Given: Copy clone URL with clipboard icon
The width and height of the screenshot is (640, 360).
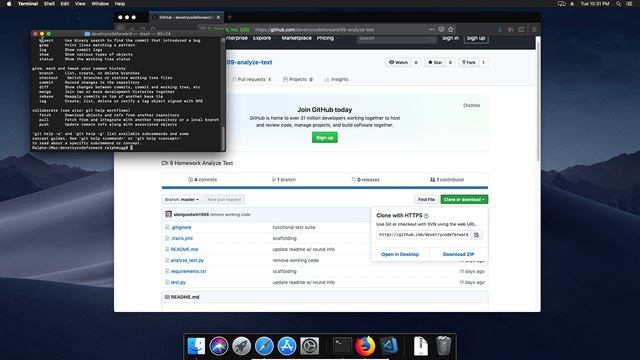Looking at the screenshot, I should [476, 235].
